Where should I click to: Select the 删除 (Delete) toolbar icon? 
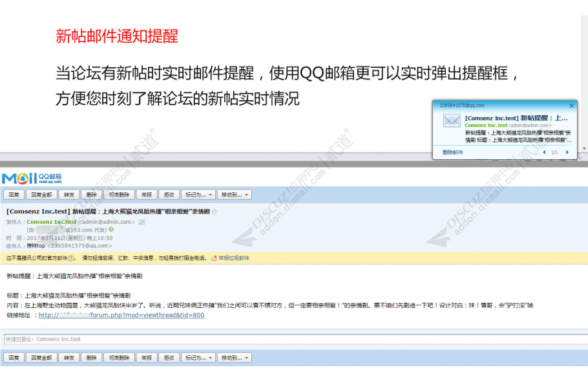tap(91, 194)
